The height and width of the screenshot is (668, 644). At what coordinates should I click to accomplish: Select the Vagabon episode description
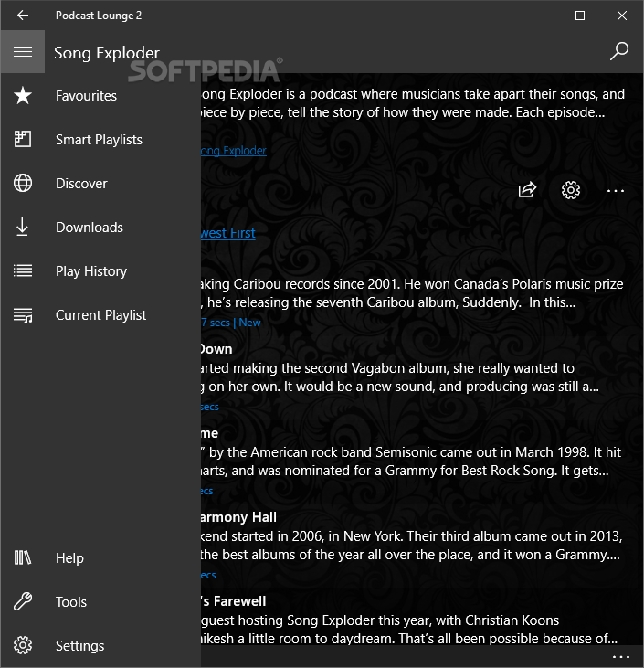coord(400,377)
